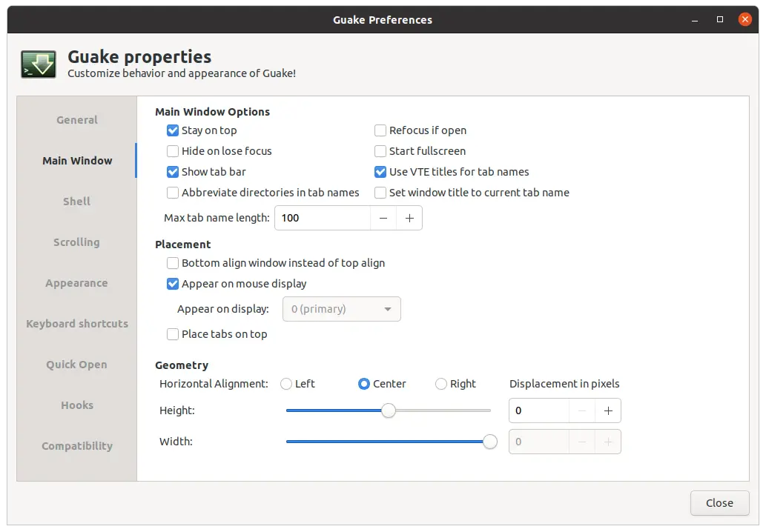Click the 'Appear on display:' label

[222, 310]
